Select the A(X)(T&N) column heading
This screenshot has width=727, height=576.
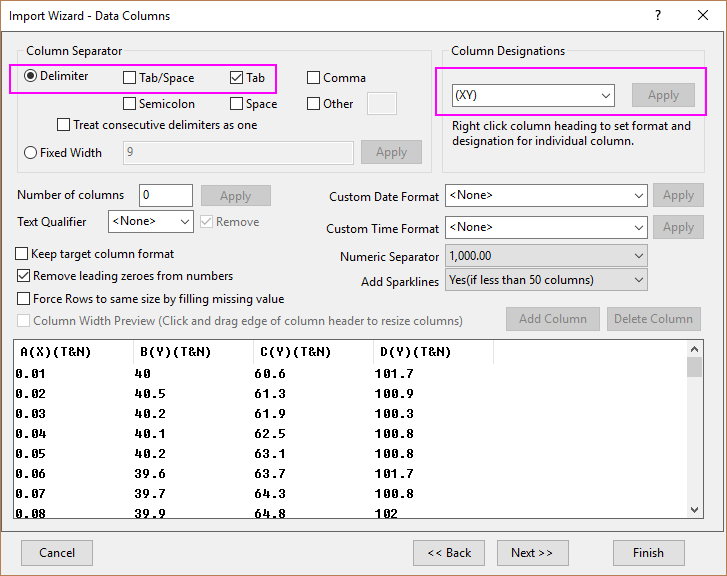[x=74, y=352]
